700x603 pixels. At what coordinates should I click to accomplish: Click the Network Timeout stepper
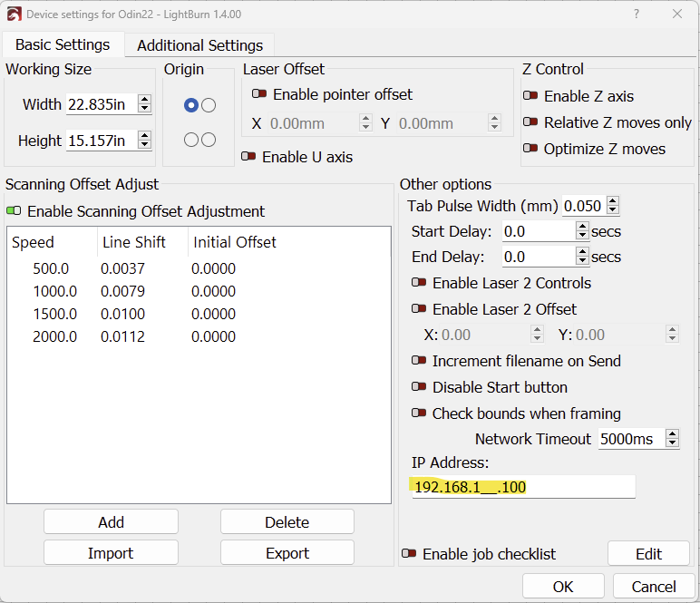tap(672, 438)
